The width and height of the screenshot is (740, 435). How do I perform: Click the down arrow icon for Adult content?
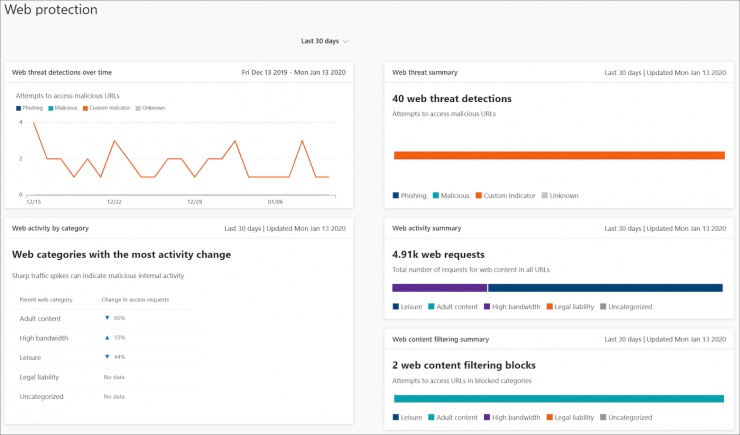tap(106, 318)
